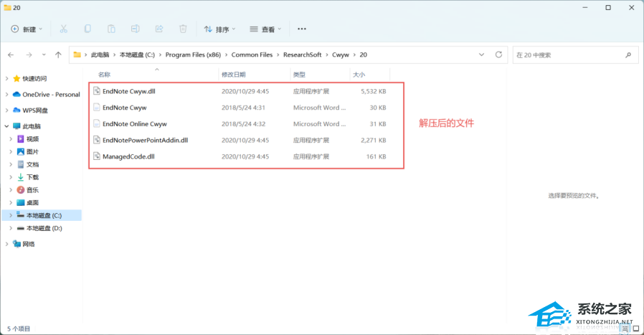Expand 本地磁盘 (D:) tree node
This screenshot has width=644, height=335.
coord(11,228)
